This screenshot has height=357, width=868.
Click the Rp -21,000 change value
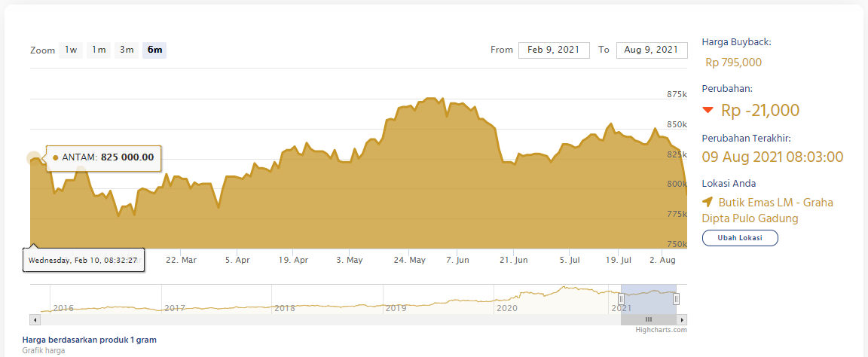point(760,110)
